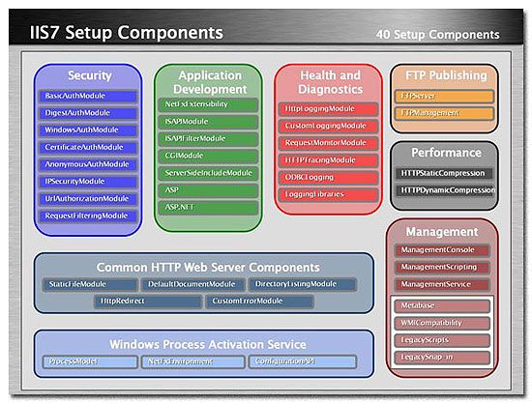The image size is (532, 403).
Task: Select the FTPServer component
Action: 444,97
